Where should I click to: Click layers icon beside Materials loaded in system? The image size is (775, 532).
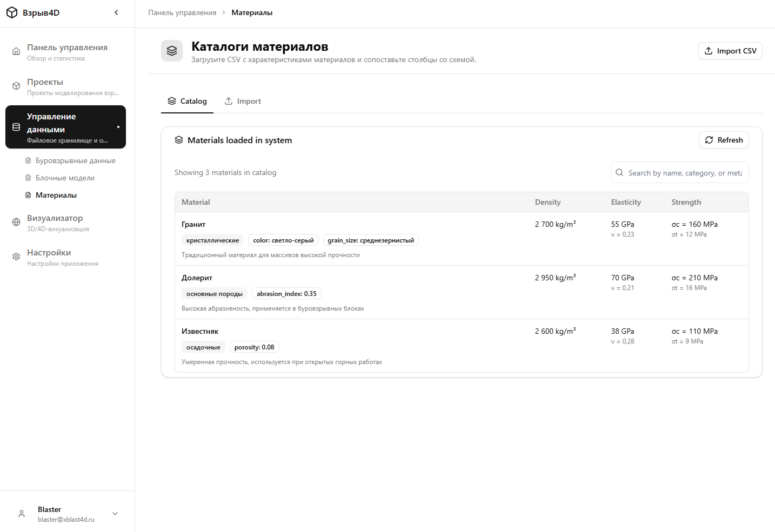179,140
